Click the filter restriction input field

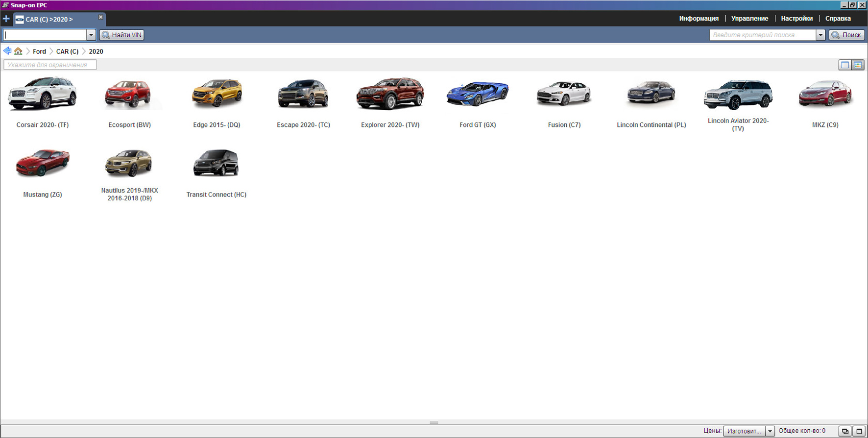point(50,65)
